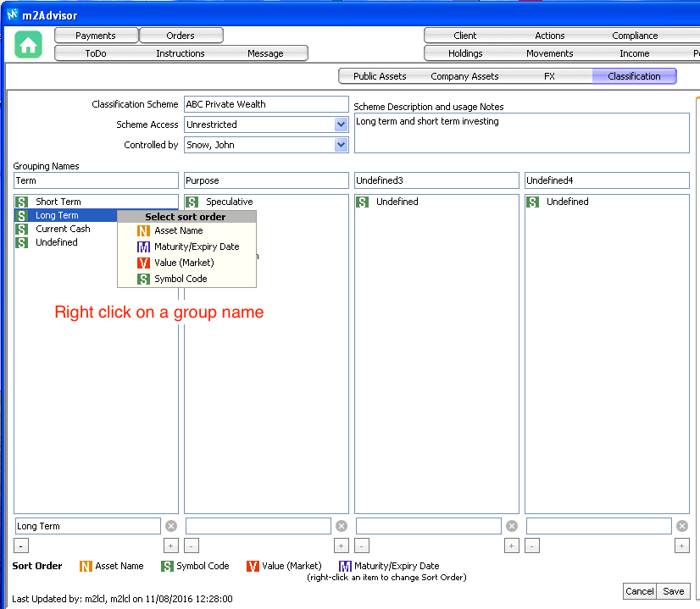700x609 pixels.
Task: Choose Asset Name in sort order menu
Action: click(x=178, y=230)
